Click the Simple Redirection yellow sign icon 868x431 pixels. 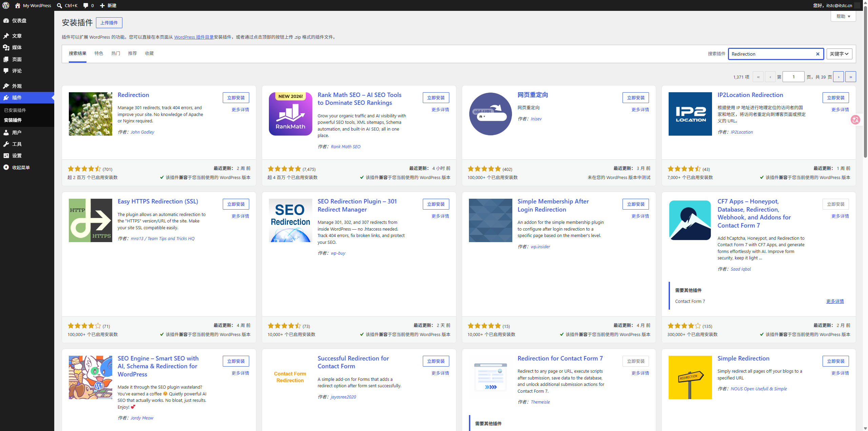690,377
